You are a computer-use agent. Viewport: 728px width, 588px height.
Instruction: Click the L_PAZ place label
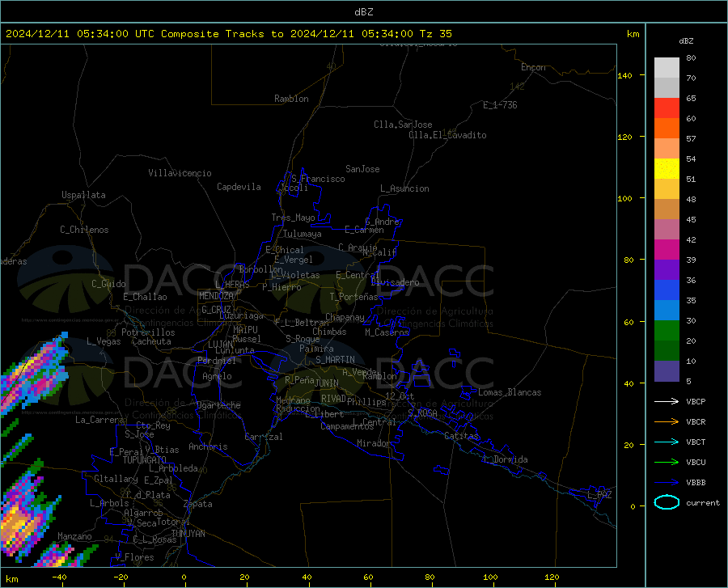[x=599, y=495]
